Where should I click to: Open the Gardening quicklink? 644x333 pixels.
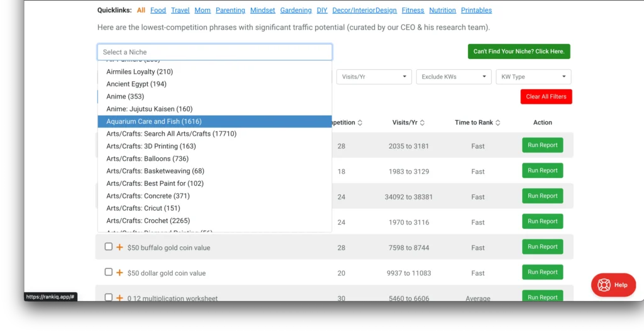coord(296,10)
